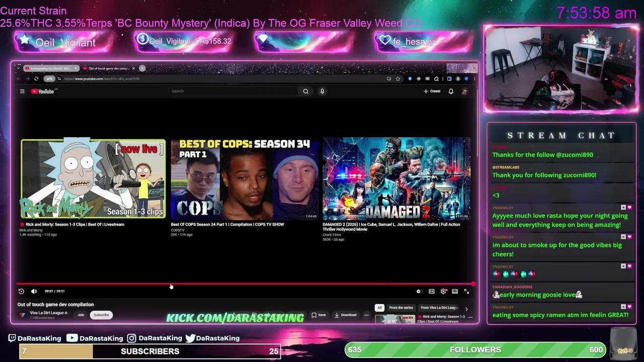Click 'Rick and Morty: Season 1-3 Clips' title
Viewport: 644px width, 362px height.
pyautogui.click(x=75, y=224)
